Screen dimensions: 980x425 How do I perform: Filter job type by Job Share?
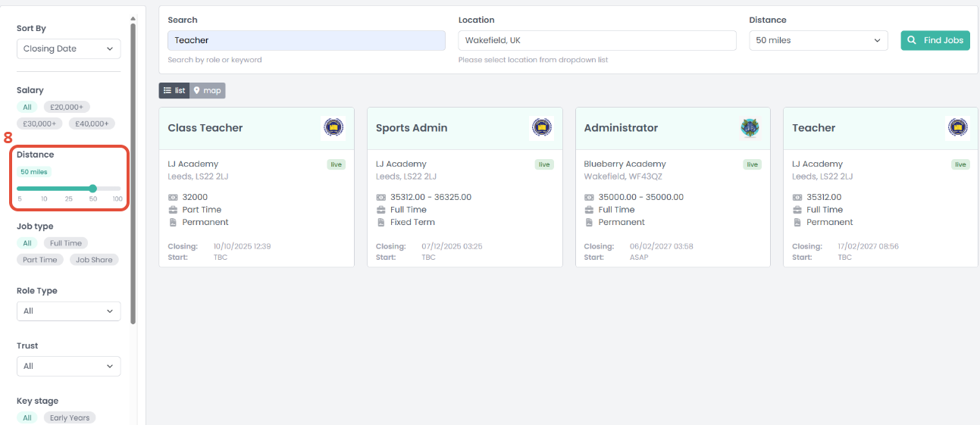94,260
